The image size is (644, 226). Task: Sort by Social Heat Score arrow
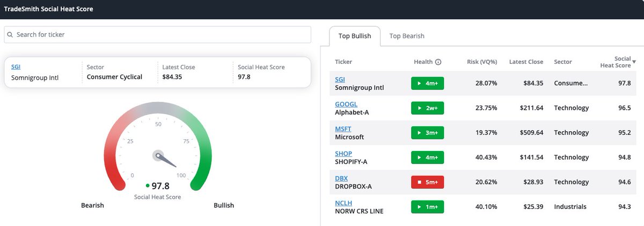pos(634,62)
